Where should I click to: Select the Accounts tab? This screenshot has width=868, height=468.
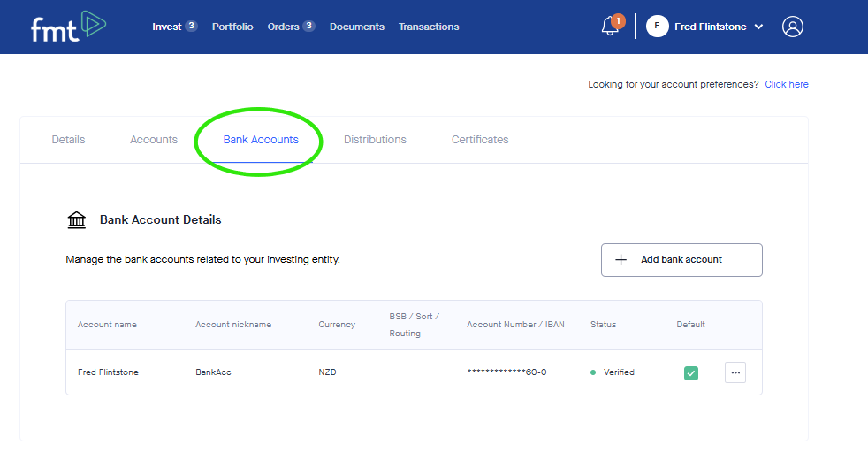[154, 140]
